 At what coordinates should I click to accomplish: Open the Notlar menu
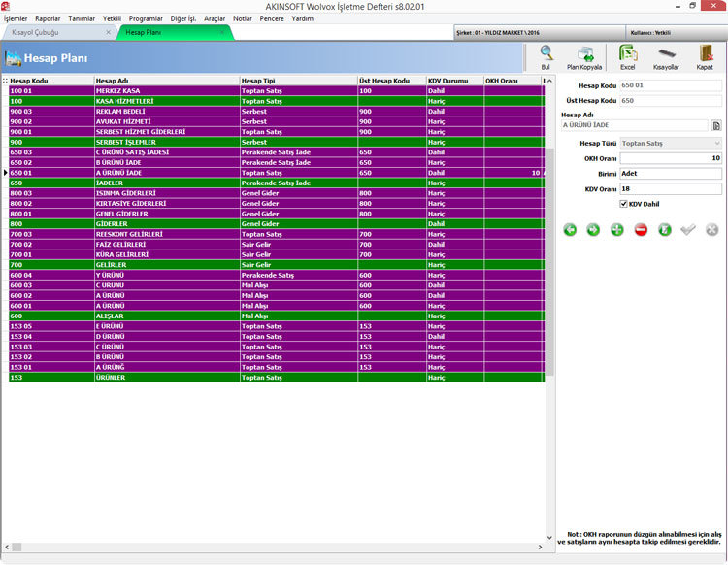(x=243, y=18)
